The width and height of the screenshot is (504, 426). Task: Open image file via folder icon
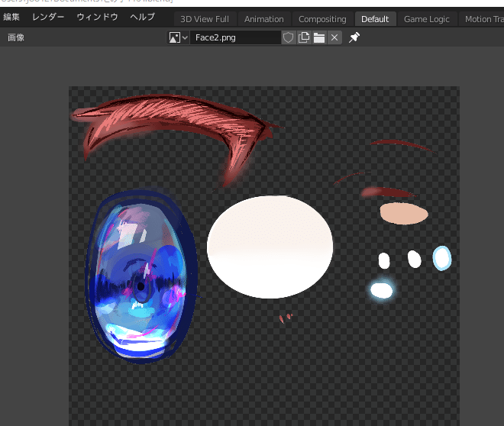(319, 37)
